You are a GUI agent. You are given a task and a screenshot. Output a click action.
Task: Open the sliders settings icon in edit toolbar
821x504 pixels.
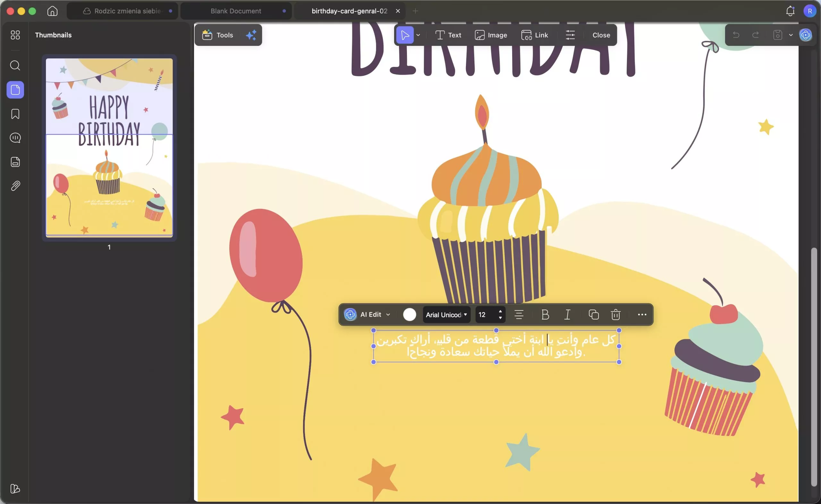coord(570,35)
